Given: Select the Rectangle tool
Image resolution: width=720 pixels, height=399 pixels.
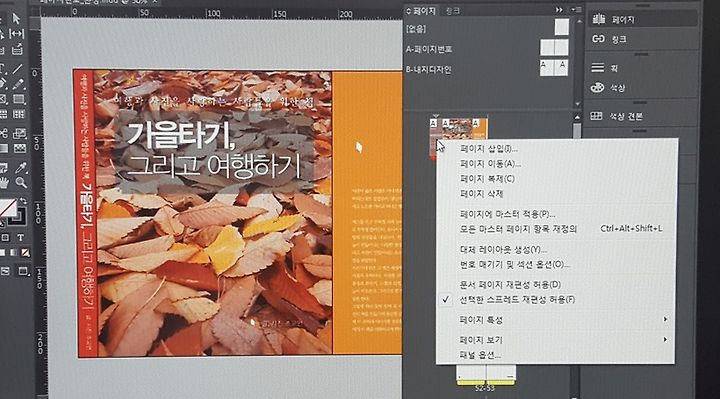Looking at the screenshot, I should point(19,99).
